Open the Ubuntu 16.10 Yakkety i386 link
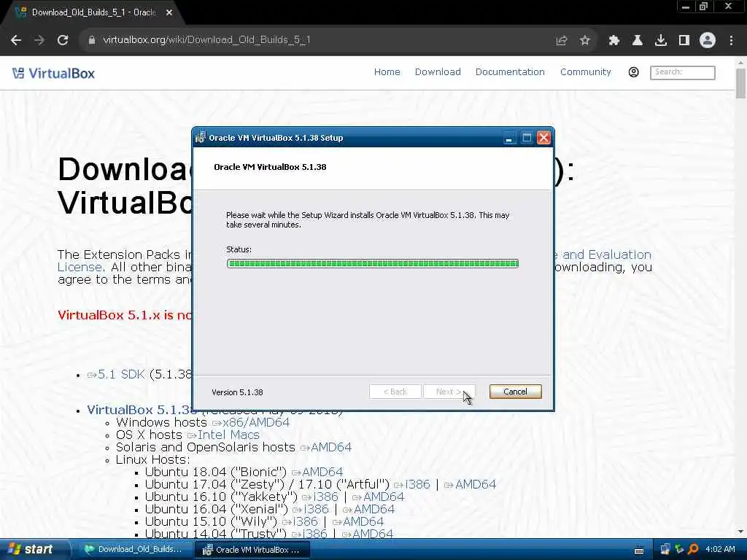 (x=320, y=497)
